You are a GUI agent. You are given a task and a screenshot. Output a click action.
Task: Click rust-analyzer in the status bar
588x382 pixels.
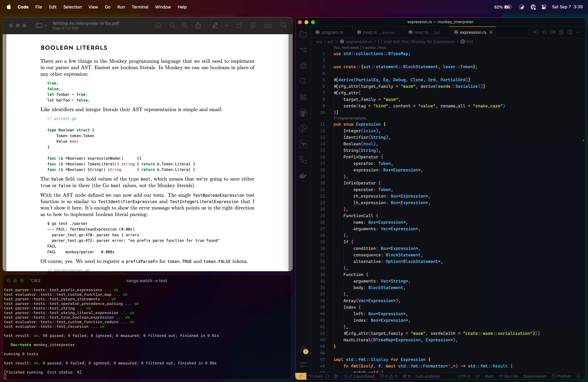(x=428, y=376)
